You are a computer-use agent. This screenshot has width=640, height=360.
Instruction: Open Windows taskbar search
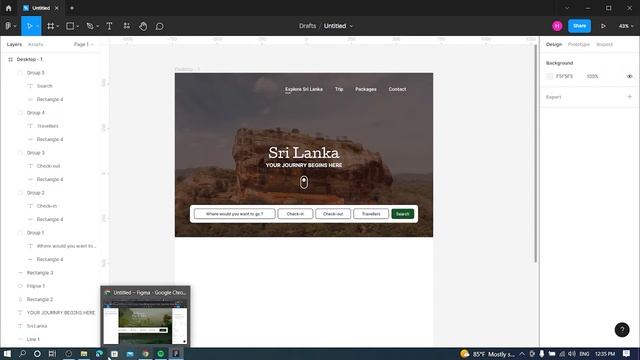point(22,353)
